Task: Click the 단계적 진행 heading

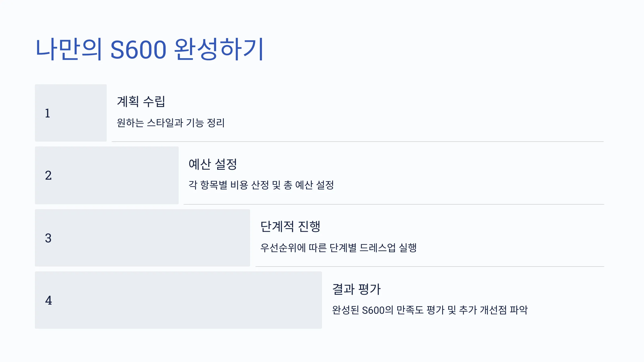Action: pos(290,227)
